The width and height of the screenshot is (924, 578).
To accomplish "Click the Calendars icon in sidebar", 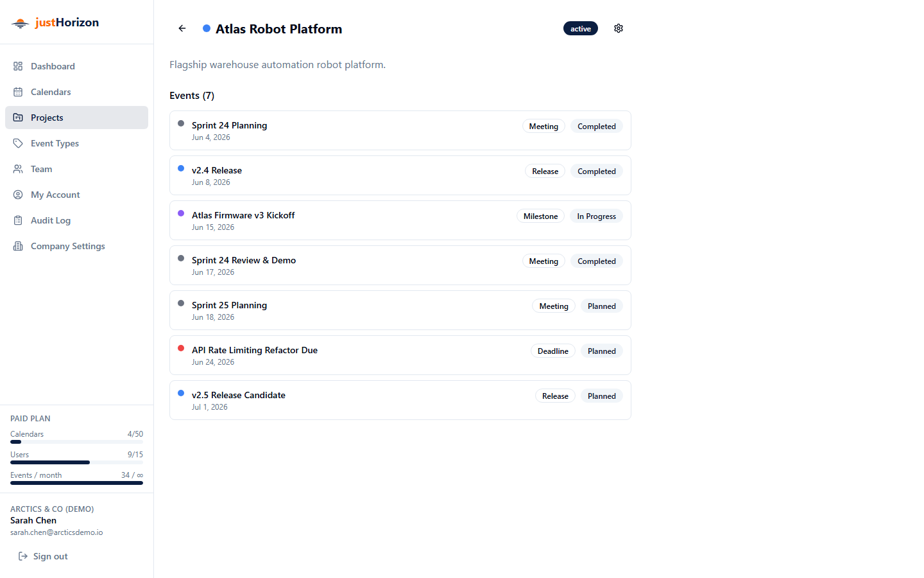I will point(18,92).
